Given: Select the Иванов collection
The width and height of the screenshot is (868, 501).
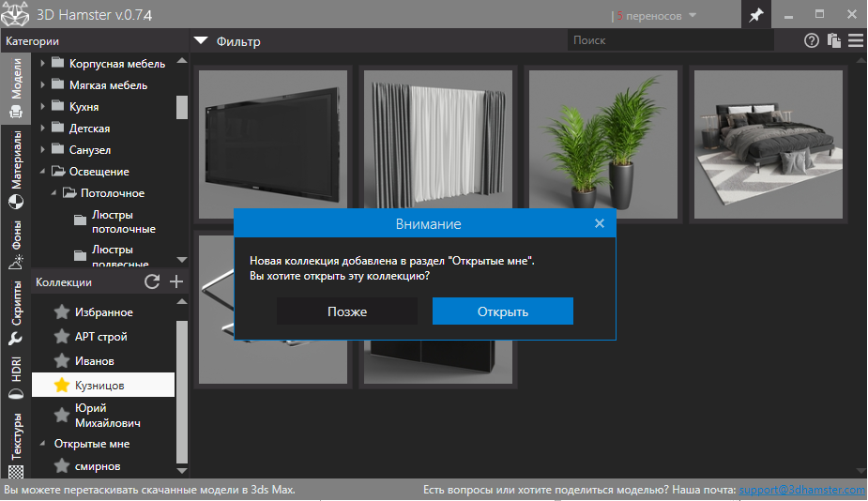Looking at the screenshot, I should [x=94, y=361].
